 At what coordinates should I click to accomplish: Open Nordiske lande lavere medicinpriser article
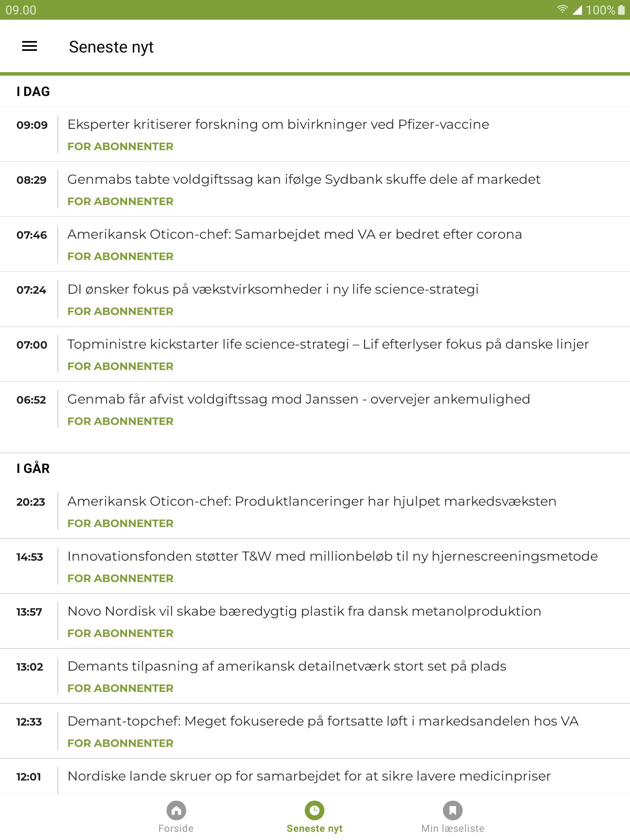315,776
